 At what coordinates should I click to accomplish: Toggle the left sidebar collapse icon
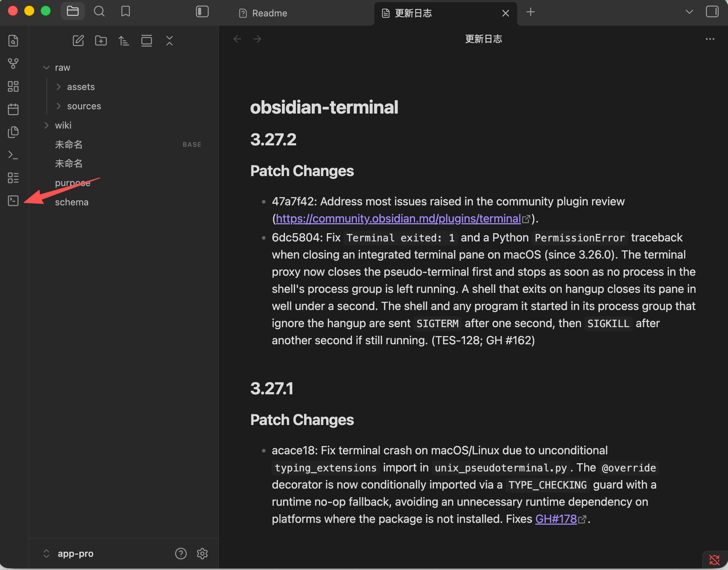pyautogui.click(x=202, y=11)
